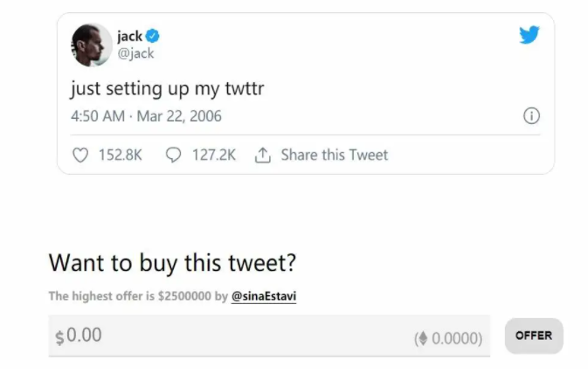The image size is (588, 373).
Task: Click the Share this Tweet text
Action: pos(335,155)
